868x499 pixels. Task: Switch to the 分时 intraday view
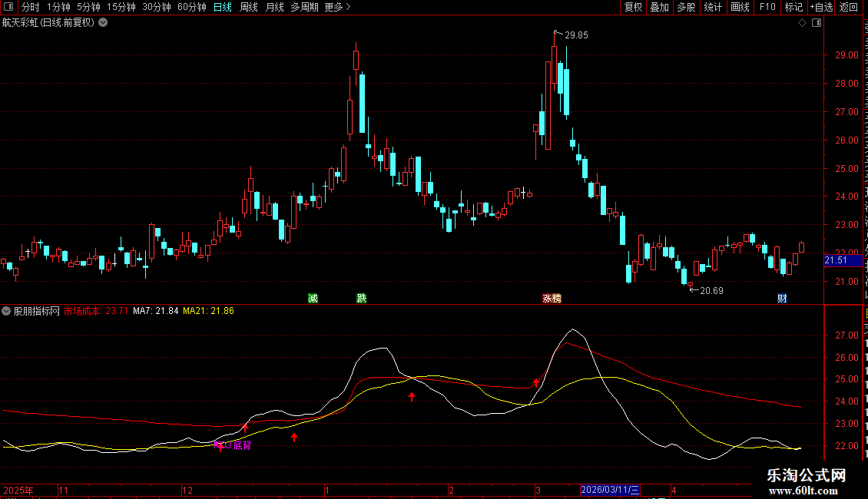[x=31, y=7]
